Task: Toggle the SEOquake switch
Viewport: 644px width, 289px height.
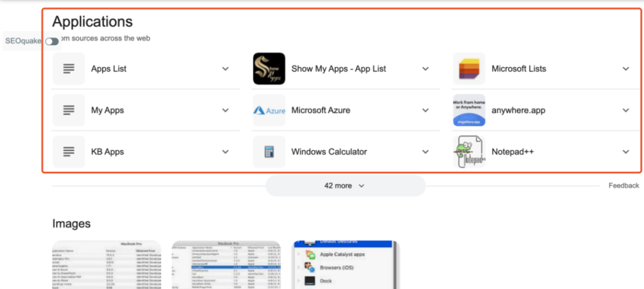Action: [x=52, y=41]
